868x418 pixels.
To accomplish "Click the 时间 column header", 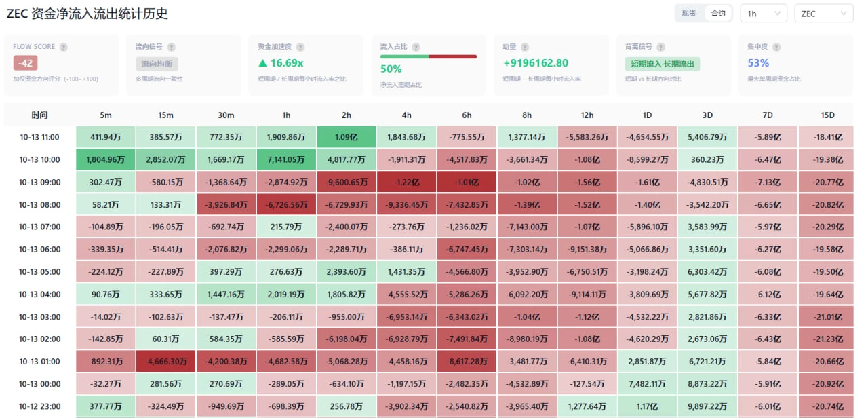I will [40, 115].
